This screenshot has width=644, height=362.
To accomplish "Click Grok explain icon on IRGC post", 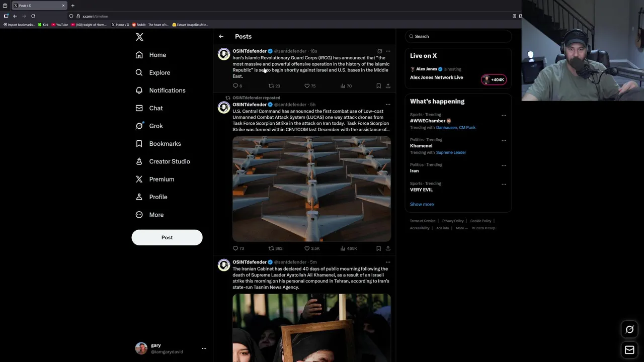I will click(380, 51).
